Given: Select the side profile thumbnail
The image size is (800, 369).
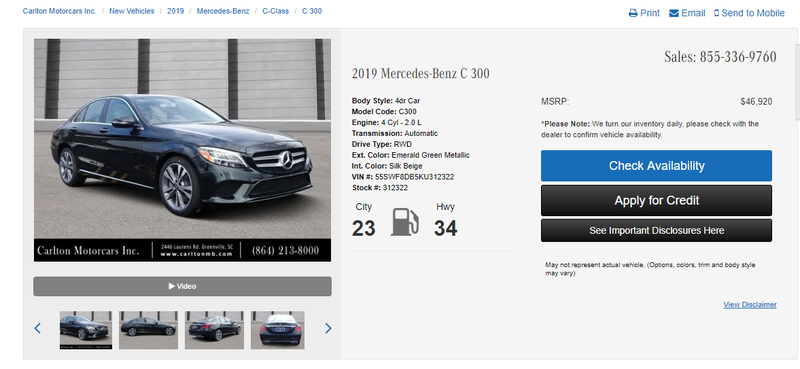Looking at the screenshot, I should click(148, 330).
